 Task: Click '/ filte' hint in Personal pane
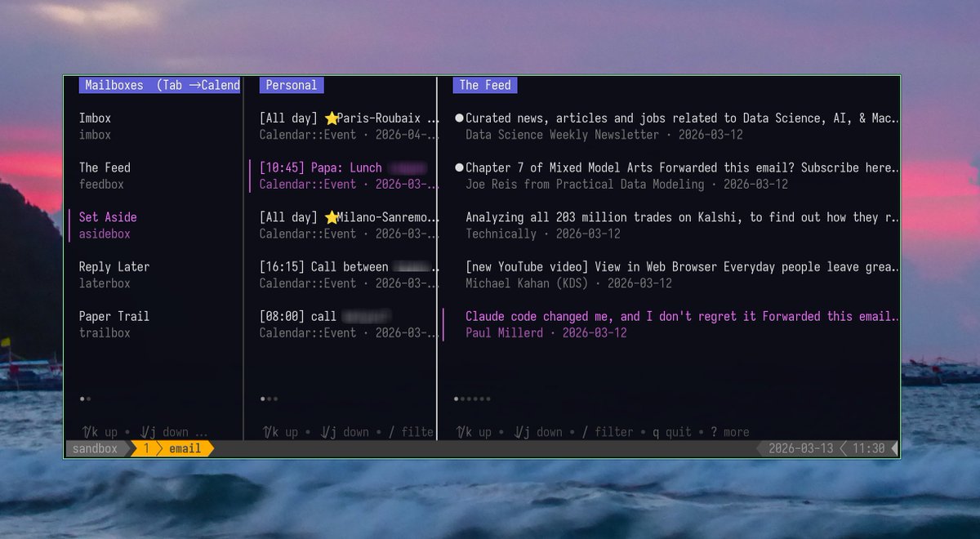pos(411,432)
